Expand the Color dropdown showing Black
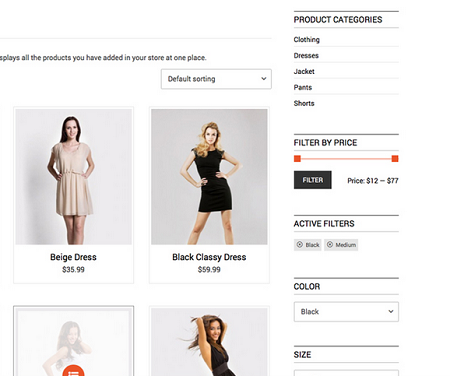450x376 pixels. coord(346,312)
